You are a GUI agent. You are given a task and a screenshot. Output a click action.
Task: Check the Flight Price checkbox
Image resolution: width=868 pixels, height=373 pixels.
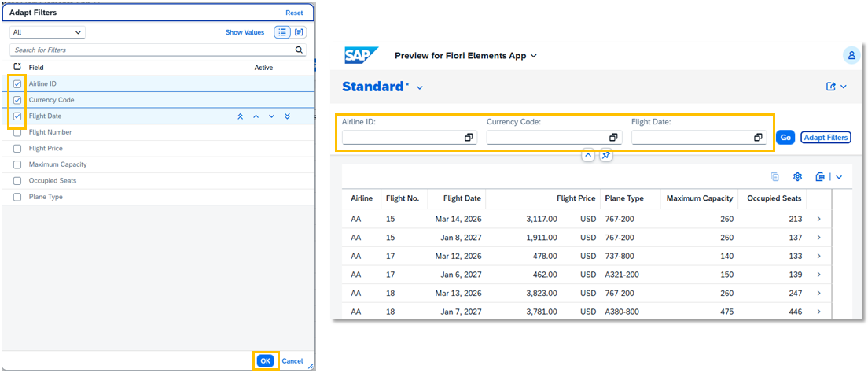pyautogui.click(x=17, y=149)
